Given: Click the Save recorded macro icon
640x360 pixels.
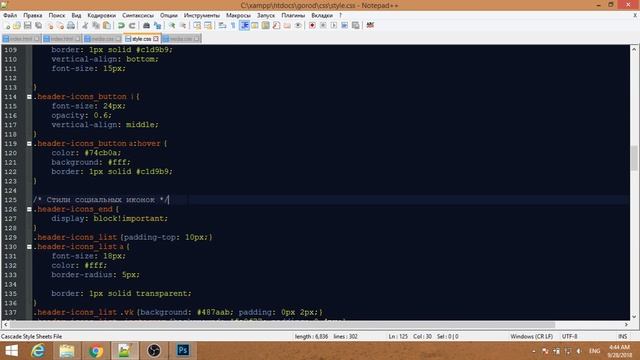Looking at the screenshot, I should click(356, 25).
